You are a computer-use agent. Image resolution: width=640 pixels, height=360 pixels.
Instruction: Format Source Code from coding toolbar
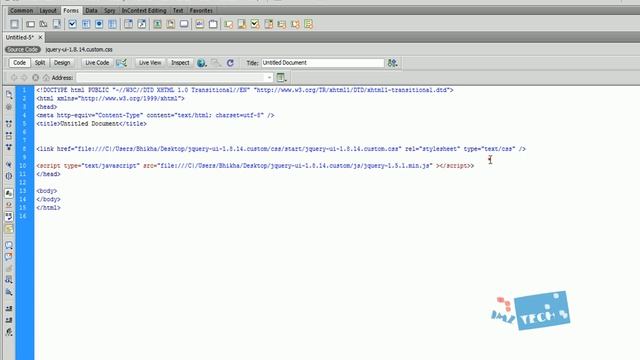pos(9,332)
